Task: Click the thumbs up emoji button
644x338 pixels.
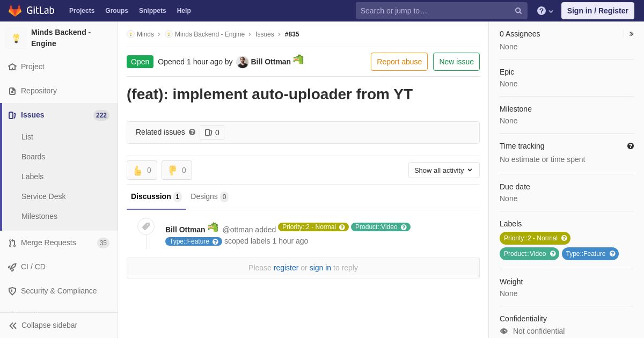Action: (142, 170)
